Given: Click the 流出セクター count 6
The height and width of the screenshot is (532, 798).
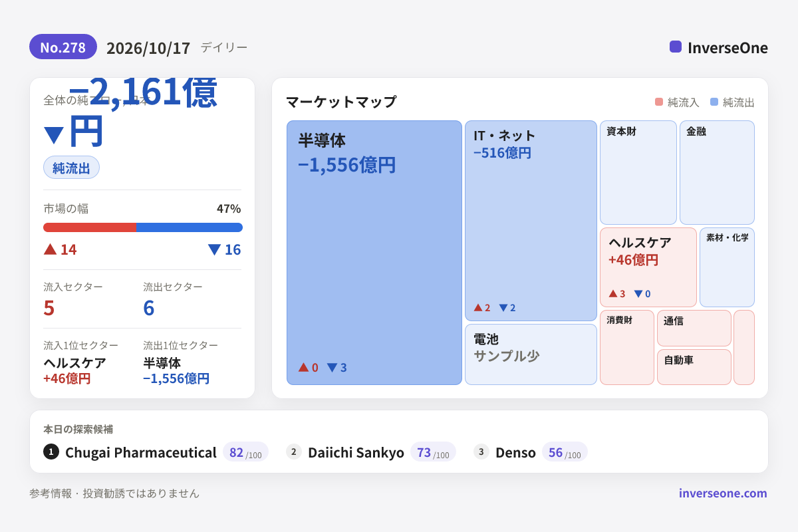Looking at the screenshot, I should coord(149,308).
